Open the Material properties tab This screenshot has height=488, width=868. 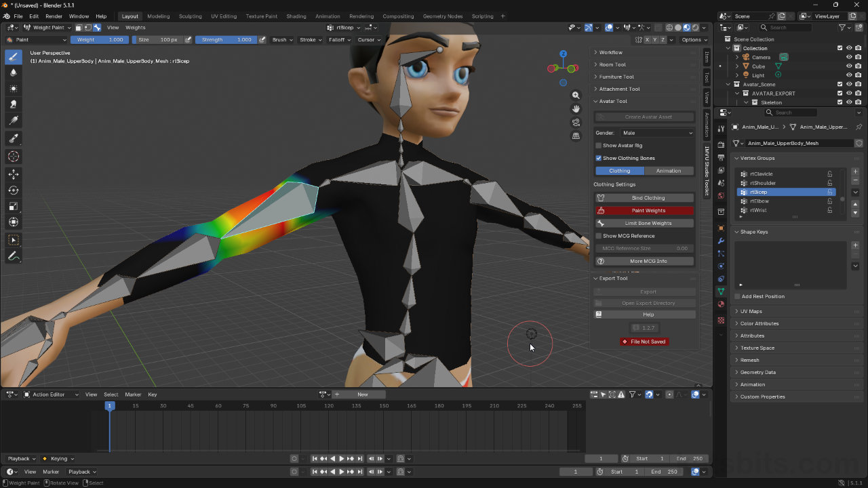pos(721,304)
